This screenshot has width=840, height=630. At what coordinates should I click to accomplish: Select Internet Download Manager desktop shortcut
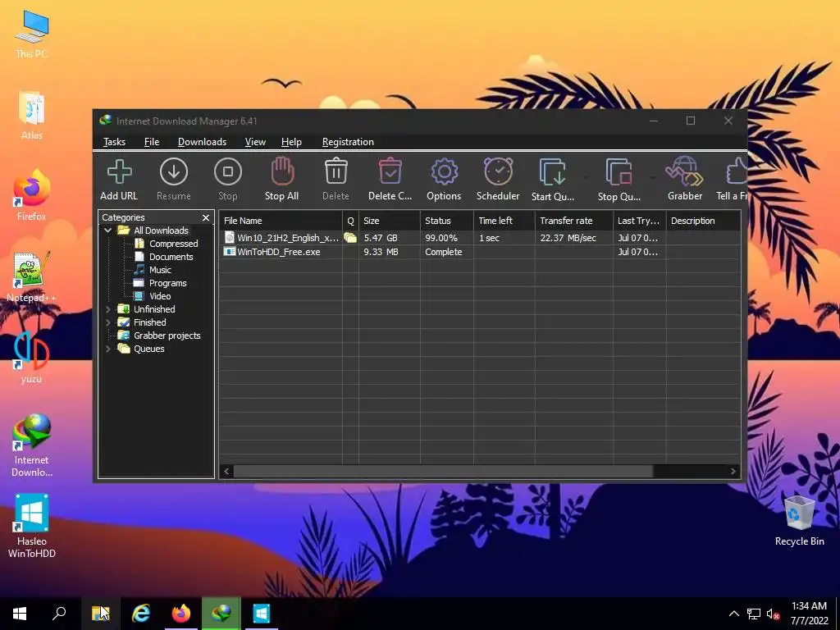tap(32, 445)
